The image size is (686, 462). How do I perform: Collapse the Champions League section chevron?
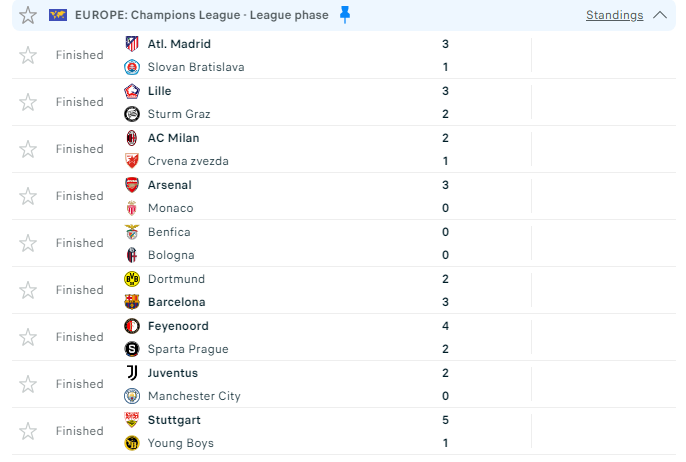(x=660, y=15)
